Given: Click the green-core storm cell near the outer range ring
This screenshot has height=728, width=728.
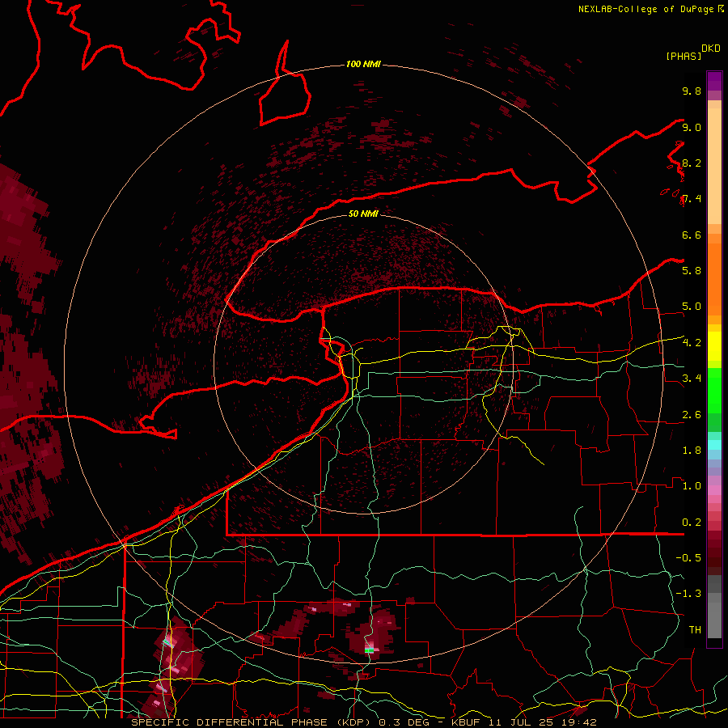Looking at the screenshot, I should click(369, 650).
